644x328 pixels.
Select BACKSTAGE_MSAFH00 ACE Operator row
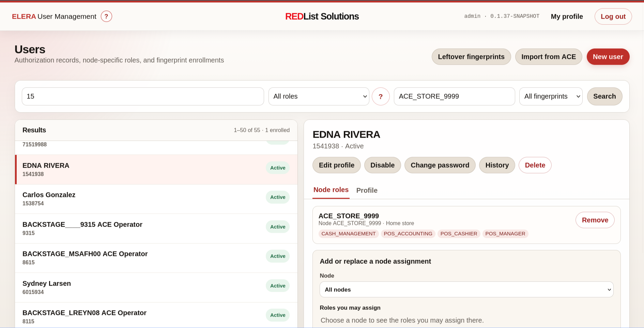[x=156, y=258]
